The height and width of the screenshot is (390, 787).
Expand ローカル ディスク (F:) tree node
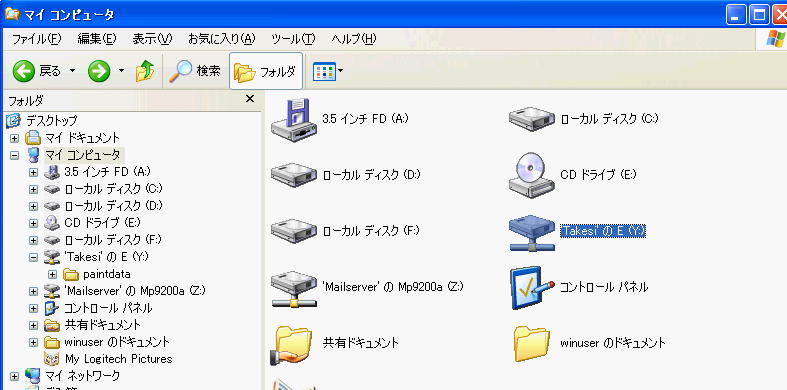(x=33, y=240)
